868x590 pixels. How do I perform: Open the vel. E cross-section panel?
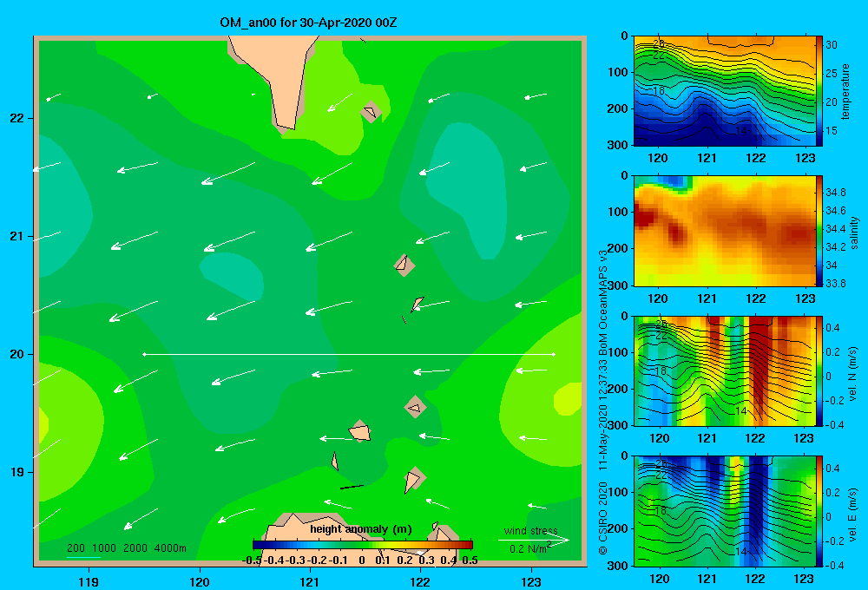(x=725, y=510)
